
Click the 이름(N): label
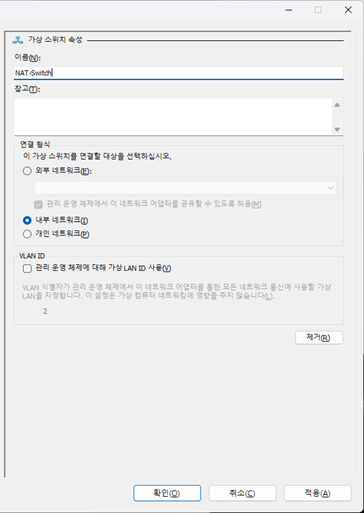(x=27, y=57)
